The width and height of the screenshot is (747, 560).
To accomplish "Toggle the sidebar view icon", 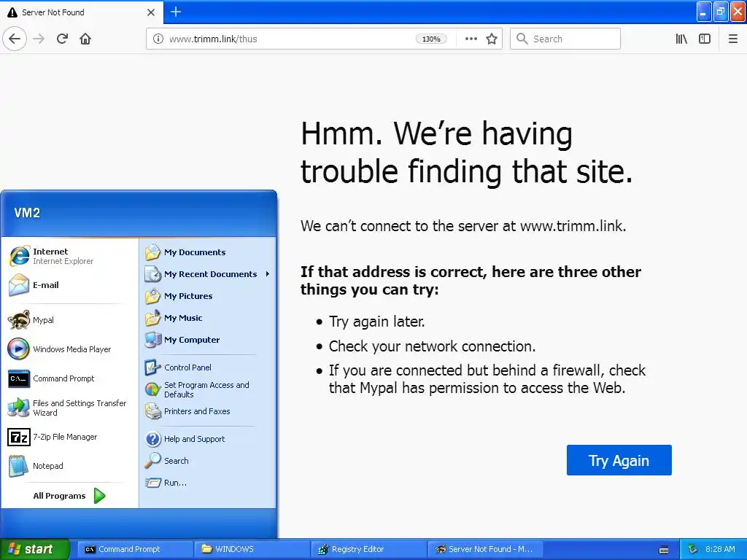I will tap(705, 39).
